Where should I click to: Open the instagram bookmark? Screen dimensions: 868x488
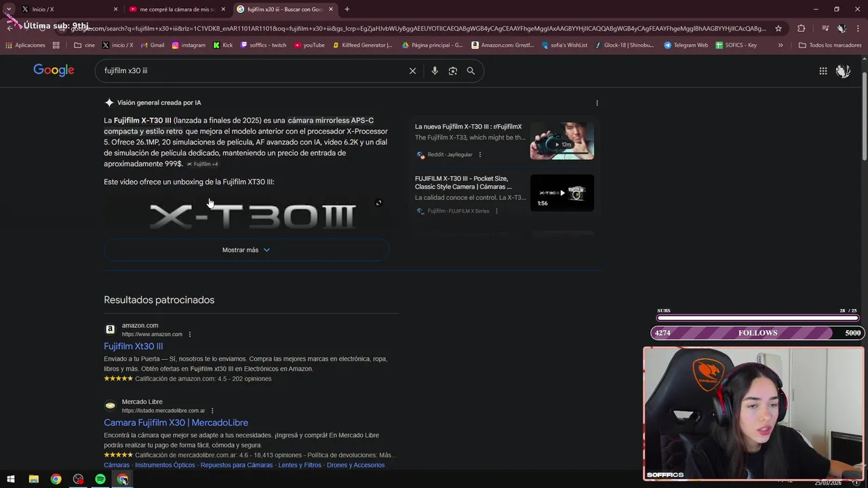[189, 45]
